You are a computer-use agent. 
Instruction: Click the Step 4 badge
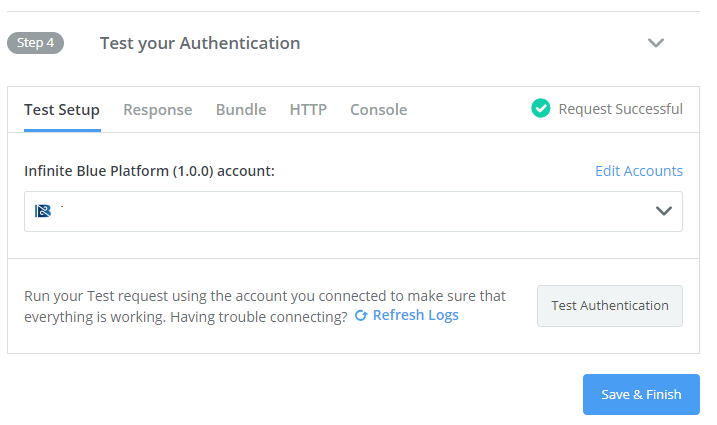pos(35,43)
